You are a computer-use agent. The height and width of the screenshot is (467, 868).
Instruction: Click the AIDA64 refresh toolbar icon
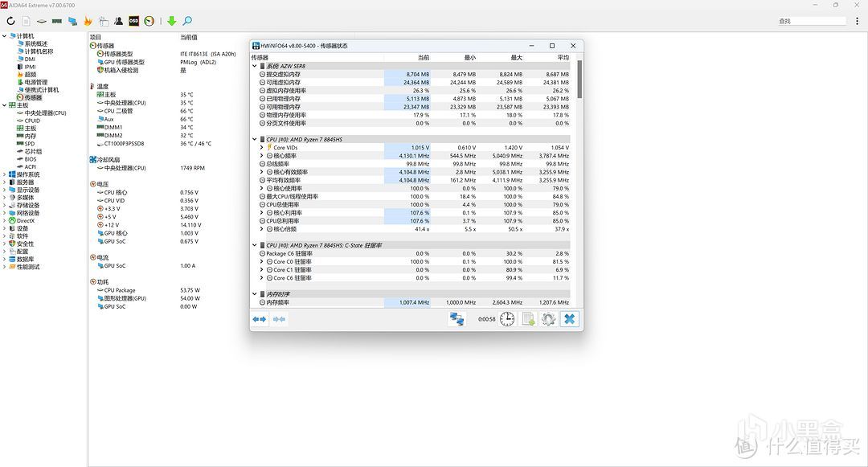[10, 21]
